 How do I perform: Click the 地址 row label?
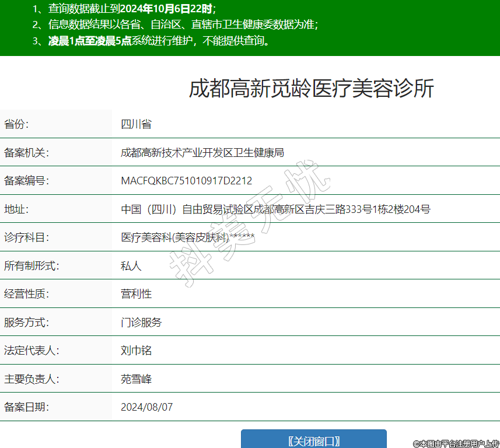click(x=16, y=209)
